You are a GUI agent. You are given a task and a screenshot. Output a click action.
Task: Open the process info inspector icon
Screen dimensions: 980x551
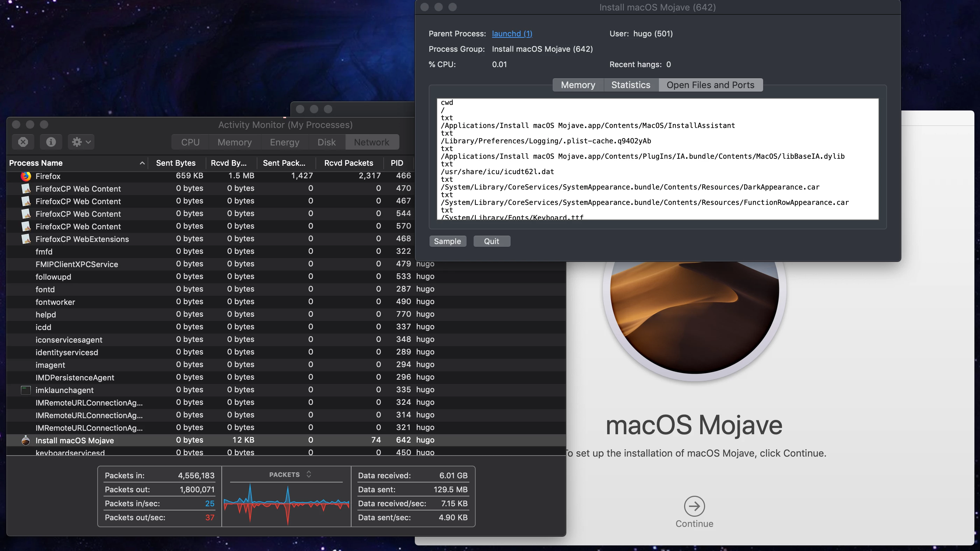tap(51, 142)
